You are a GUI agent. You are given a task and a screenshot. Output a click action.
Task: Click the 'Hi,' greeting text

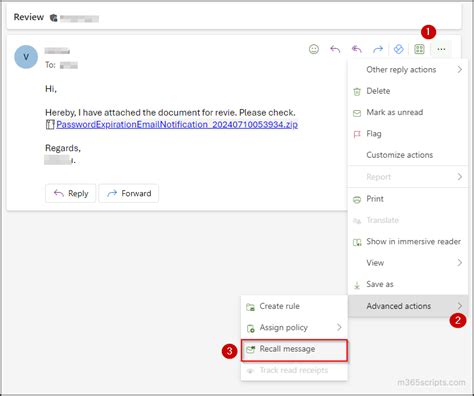[51, 89]
